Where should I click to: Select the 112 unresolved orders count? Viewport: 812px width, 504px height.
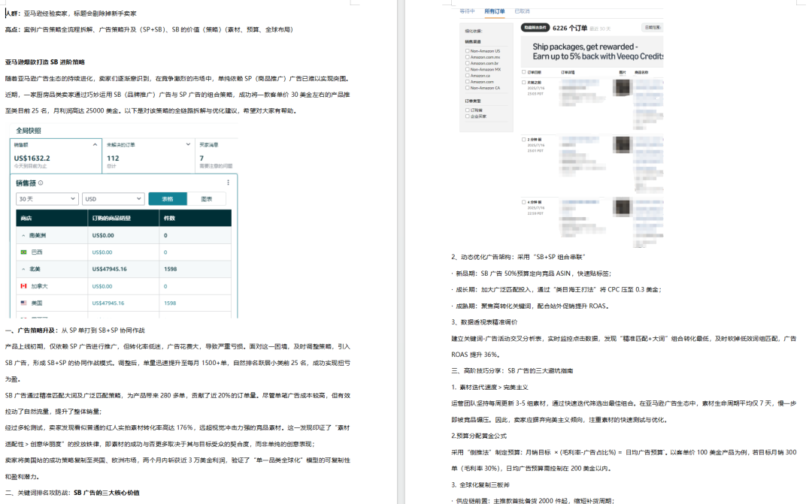[113, 158]
